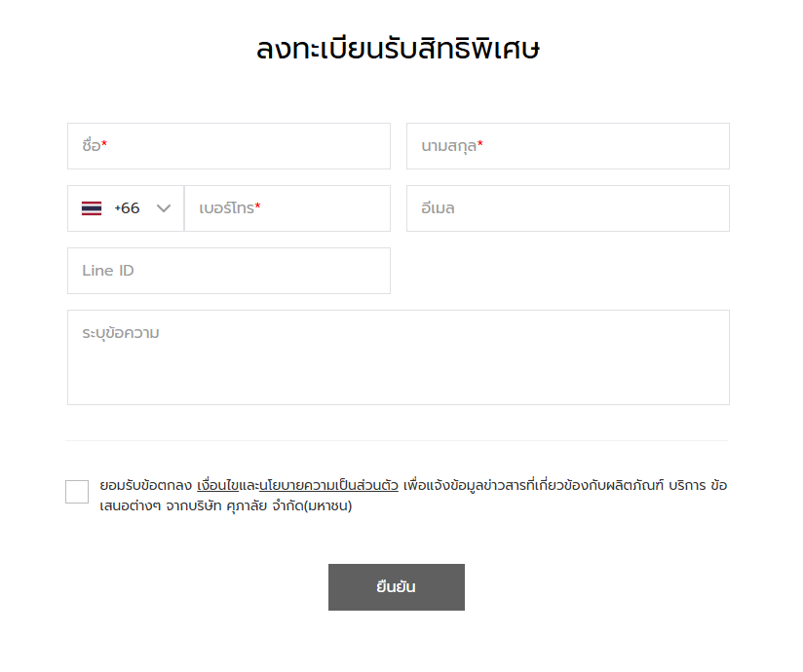Select the +66 country code text
The height and width of the screenshot is (672, 803).
(127, 208)
